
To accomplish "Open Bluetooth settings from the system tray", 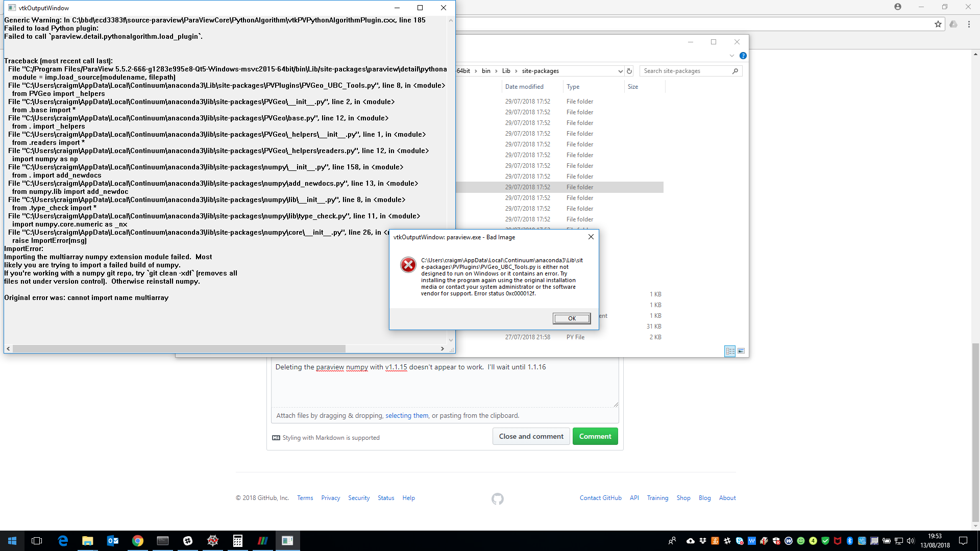I will pos(849,541).
